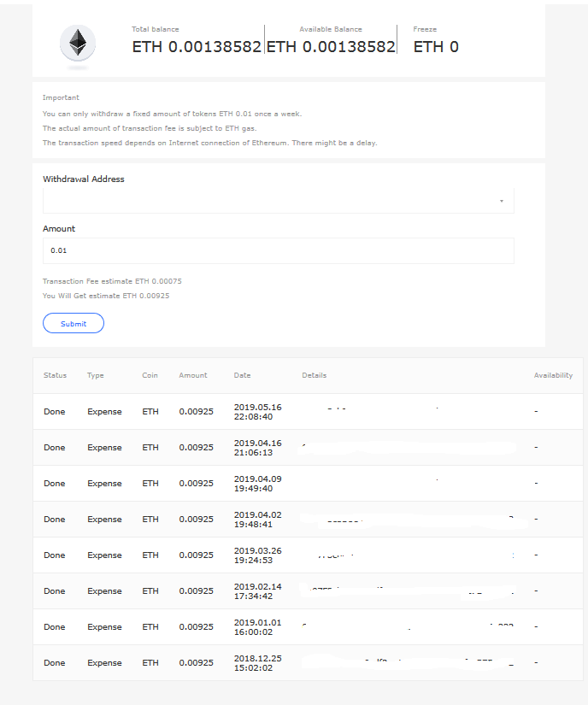The image size is (588, 705).
Task: Select the date 2019.03.26 19:24:53
Action: coord(257,555)
